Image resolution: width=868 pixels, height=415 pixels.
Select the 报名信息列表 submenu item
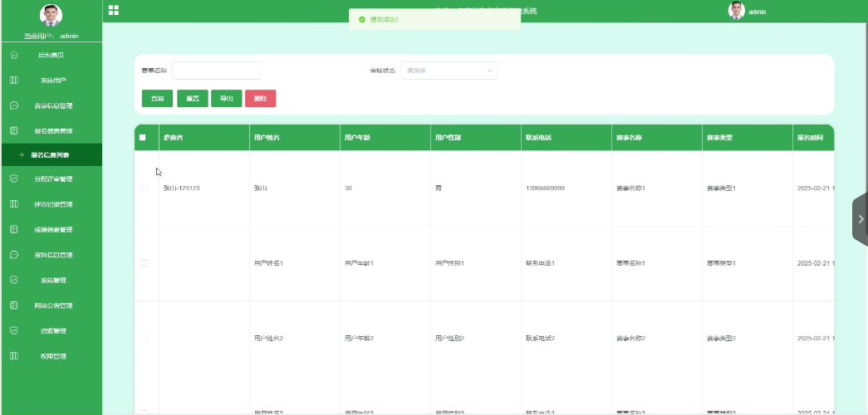pos(51,155)
